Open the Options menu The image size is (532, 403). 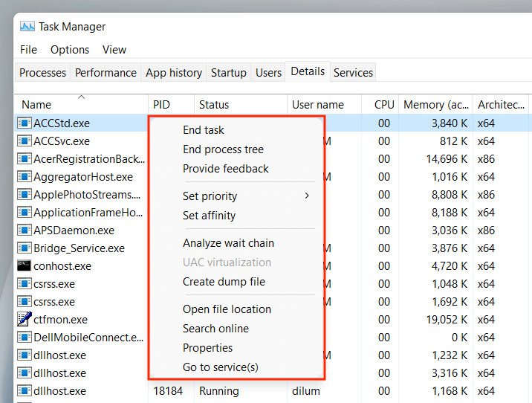point(70,50)
